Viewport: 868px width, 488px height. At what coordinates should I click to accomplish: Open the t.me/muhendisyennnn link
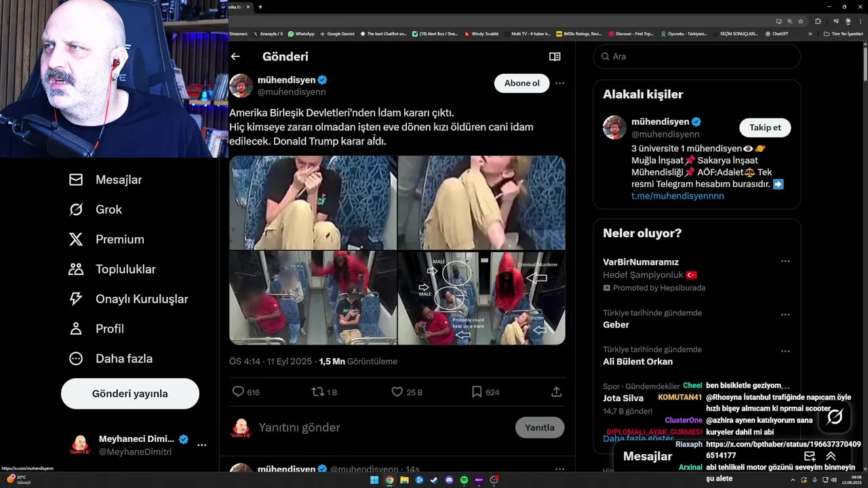tap(677, 196)
